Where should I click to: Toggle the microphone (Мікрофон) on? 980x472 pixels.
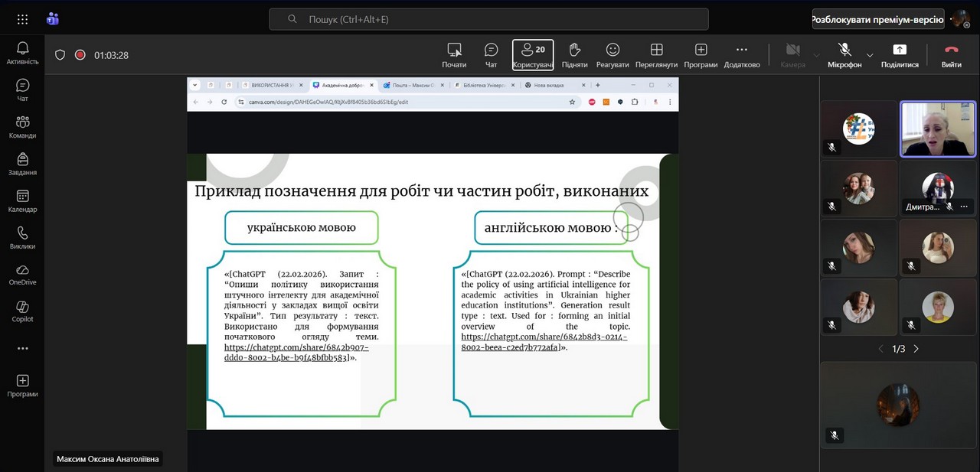click(x=844, y=54)
